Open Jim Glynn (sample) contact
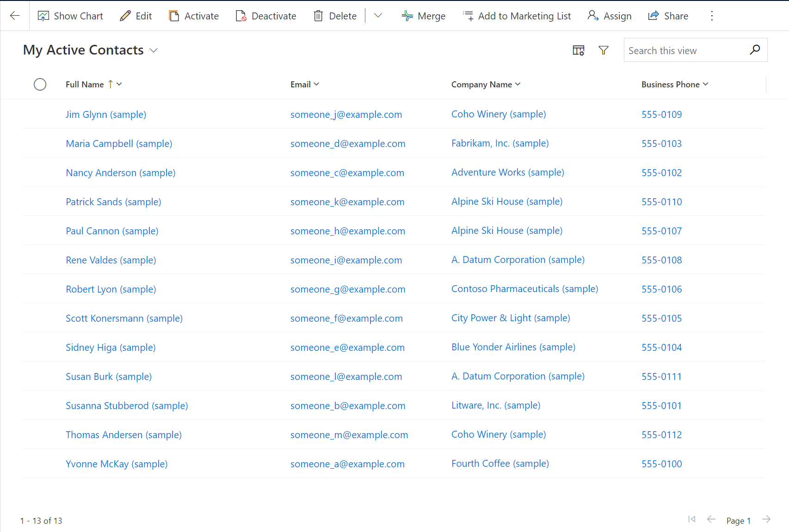789x532 pixels. (106, 114)
